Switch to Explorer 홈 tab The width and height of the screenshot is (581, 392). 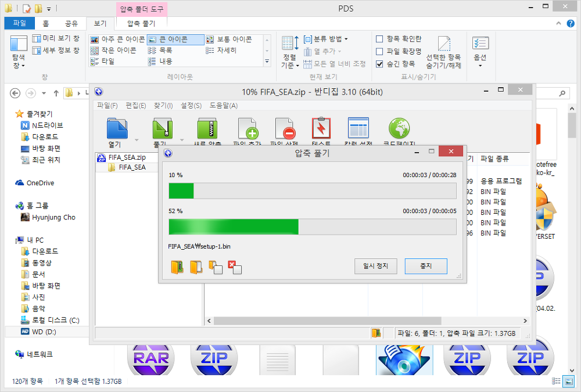click(x=45, y=23)
